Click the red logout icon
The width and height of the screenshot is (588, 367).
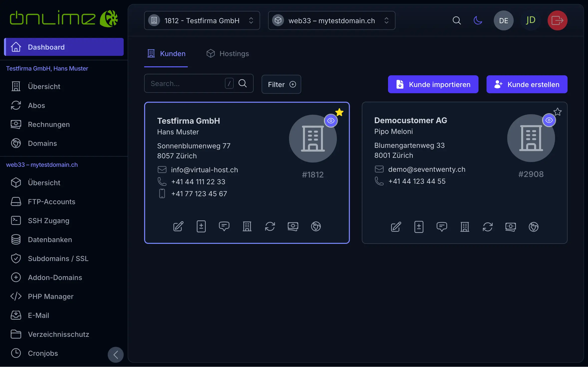pos(557,20)
